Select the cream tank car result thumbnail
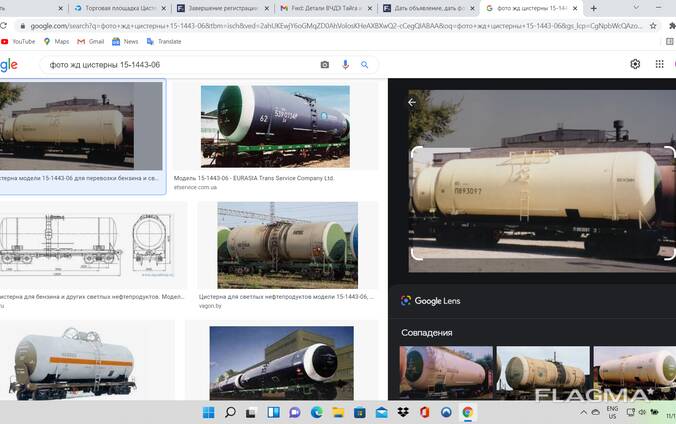Viewport: 676px width, 424px height. click(81, 126)
